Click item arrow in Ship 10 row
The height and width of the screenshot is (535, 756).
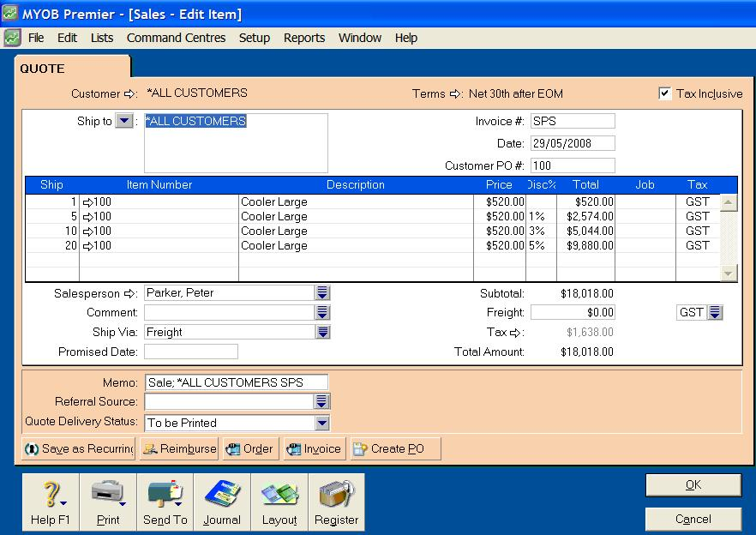coord(87,231)
